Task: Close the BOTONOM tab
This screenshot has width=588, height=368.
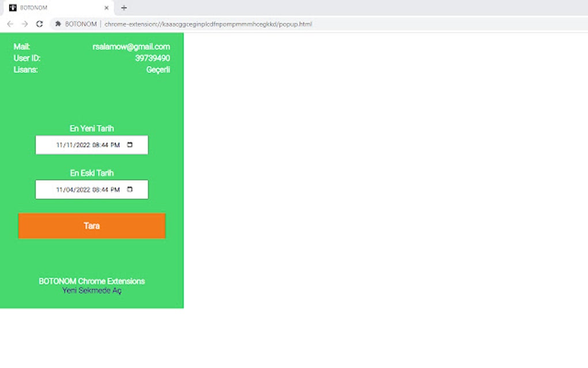Action: pos(105,8)
